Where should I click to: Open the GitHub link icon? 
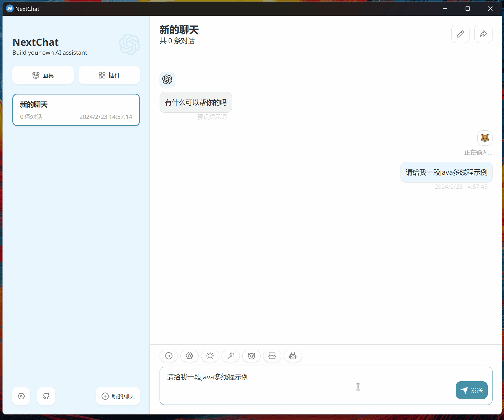(x=46, y=396)
